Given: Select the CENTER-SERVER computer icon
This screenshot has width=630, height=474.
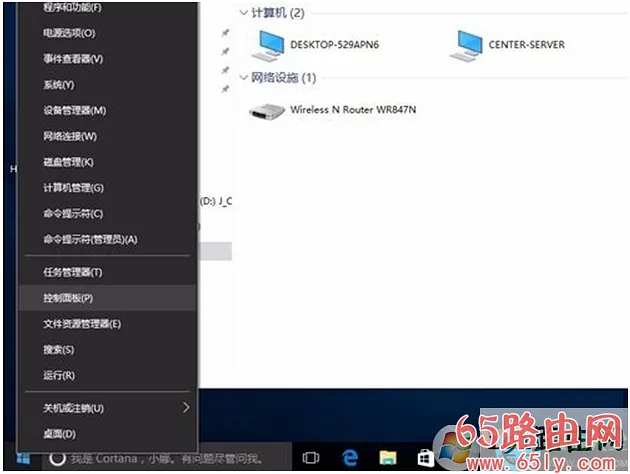Looking at the screenshot, I should click(x=467, y=44).
